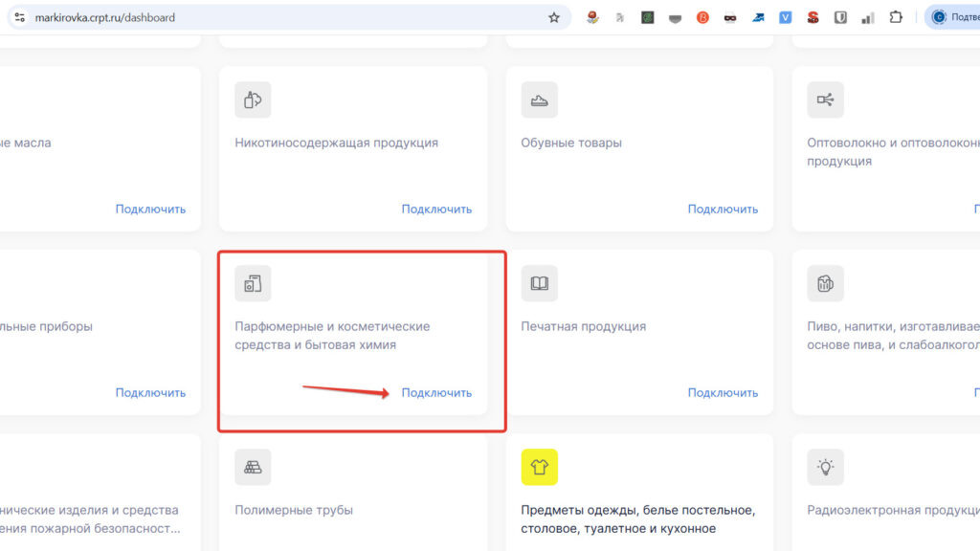Click the cable icon on Оптоволокно card

coord(825,99)
